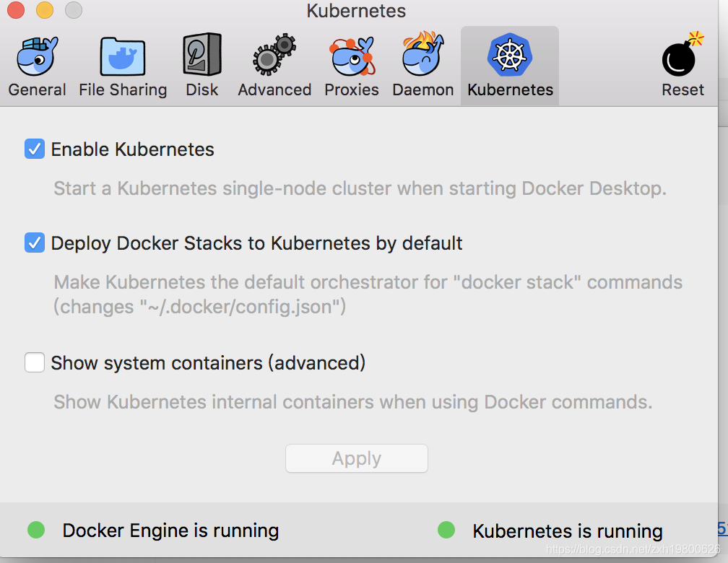
Task: Open the Daemon flaming whale icon
Action: 423,56
